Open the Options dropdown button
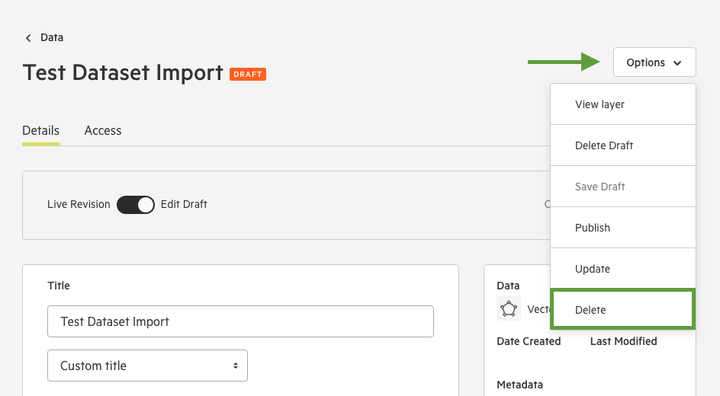The height and width of the screenshot is (396, 720). pos(654,62)
